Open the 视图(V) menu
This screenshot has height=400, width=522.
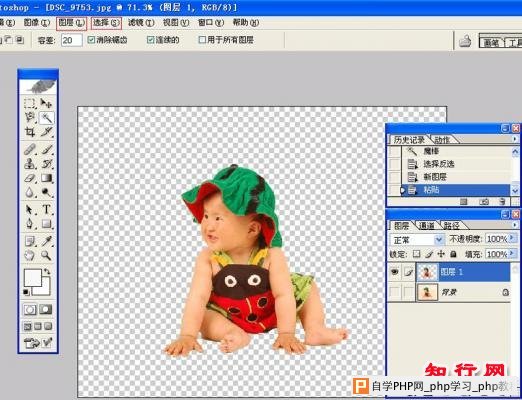point(176,23)
